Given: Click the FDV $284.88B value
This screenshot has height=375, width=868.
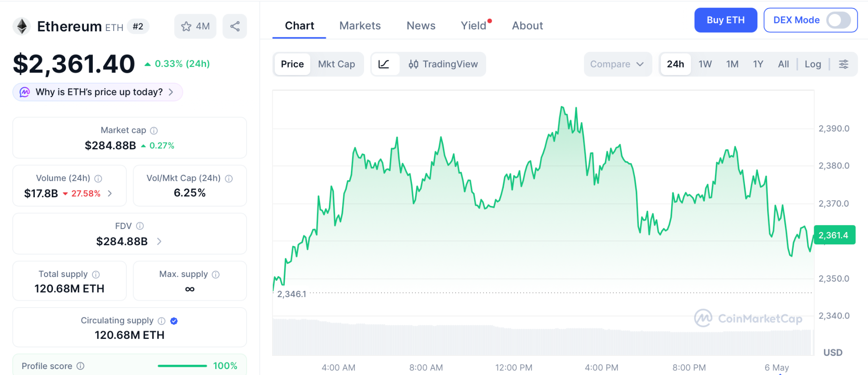Looking at the screenshot, I should coord(122,241).
